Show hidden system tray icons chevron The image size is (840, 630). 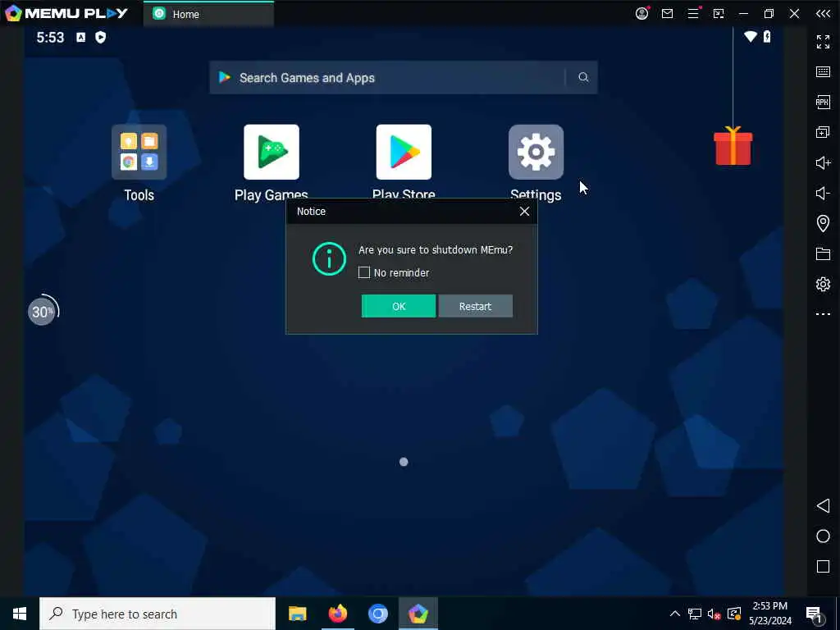click(x=675, y=614)
